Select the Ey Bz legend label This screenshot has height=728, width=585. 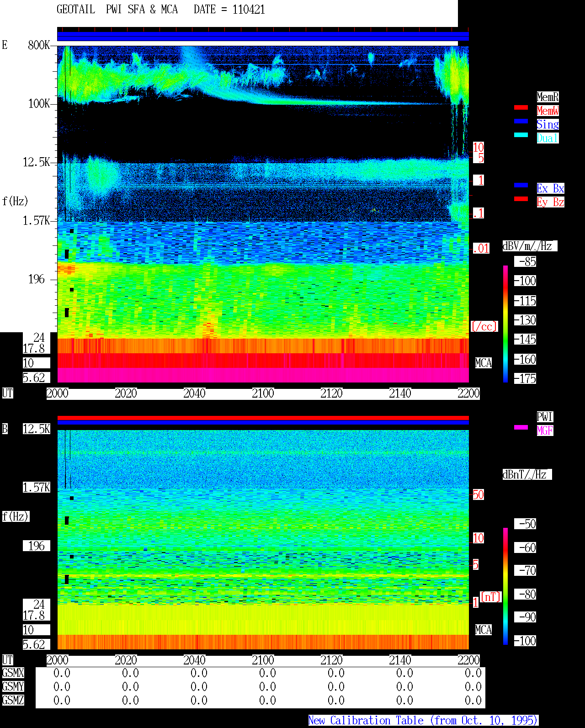coord(550,202)
